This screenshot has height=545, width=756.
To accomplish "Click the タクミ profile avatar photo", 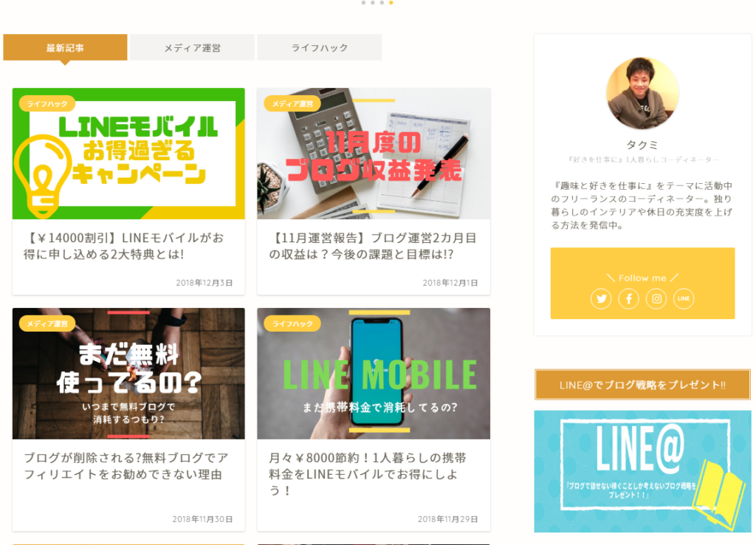I will pos(642,93).
